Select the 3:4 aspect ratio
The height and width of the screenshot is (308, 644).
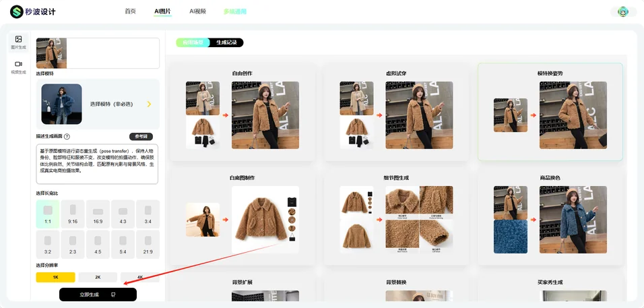[148, 214]
